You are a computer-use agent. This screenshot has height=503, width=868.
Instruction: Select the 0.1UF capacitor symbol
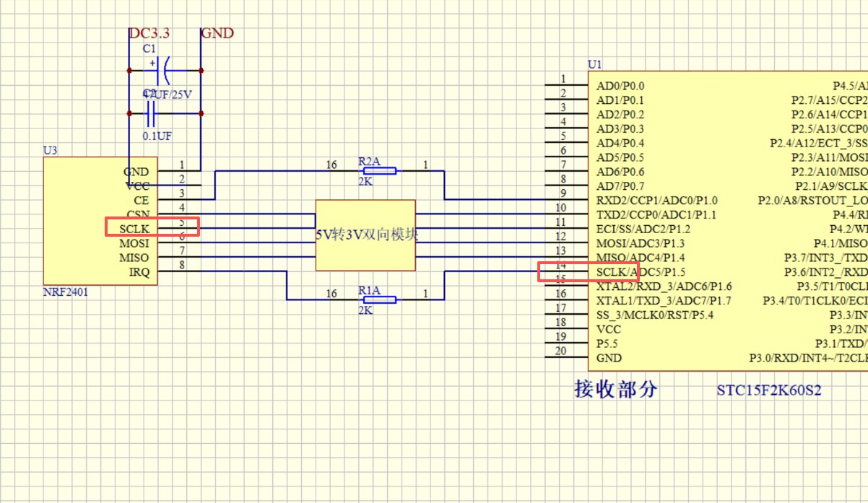tap(151, 113)
